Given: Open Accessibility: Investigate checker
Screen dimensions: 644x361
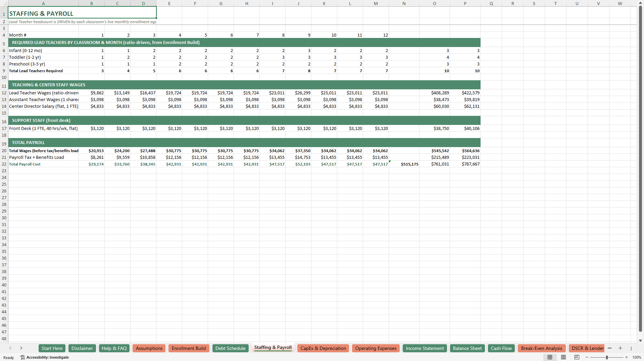Looking at the screenshot, I should (45, 357).
